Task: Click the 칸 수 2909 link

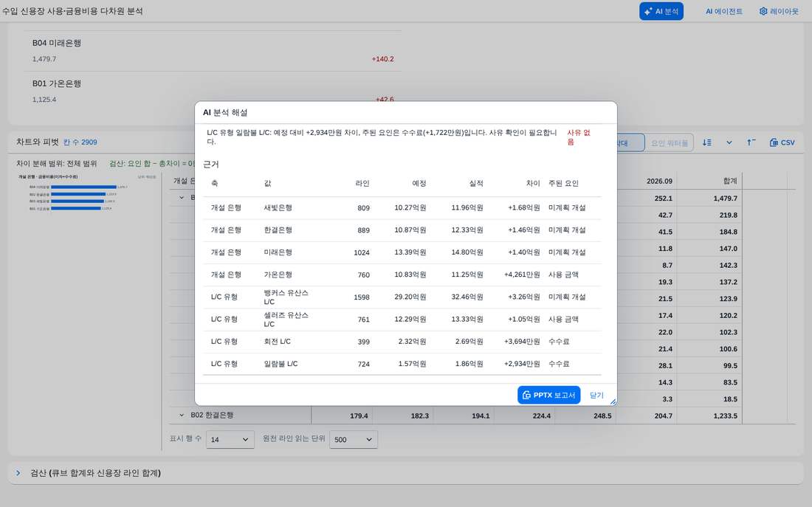Action: [x=80, y=142]
